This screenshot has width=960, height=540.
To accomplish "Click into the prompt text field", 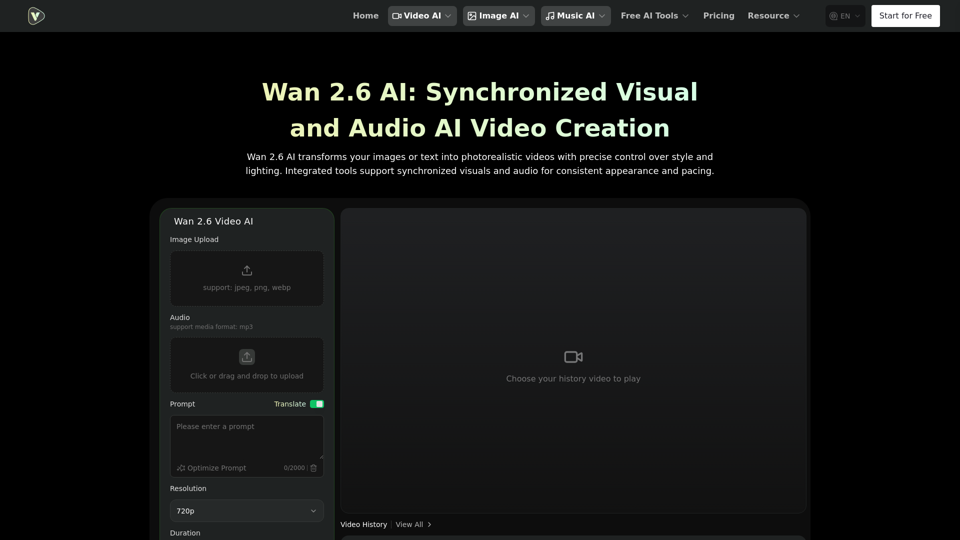I will 247,438.
